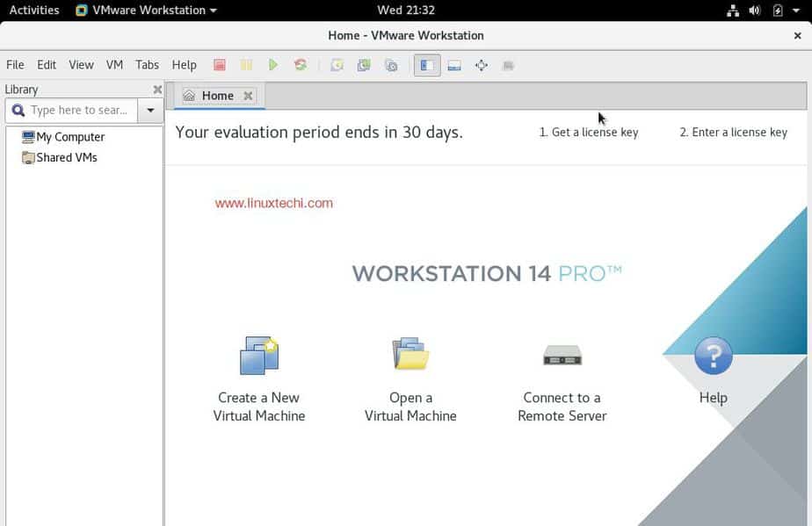The height and width of the screenshot is (526, 812).
Task: Click the take snapshot toolbar icon
Action: point(337,65)
